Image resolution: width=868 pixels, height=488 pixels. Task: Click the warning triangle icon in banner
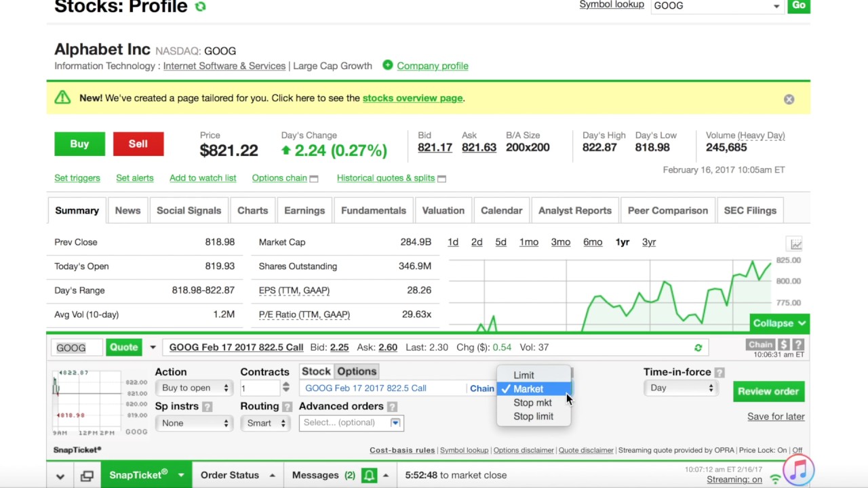[62, 98]
